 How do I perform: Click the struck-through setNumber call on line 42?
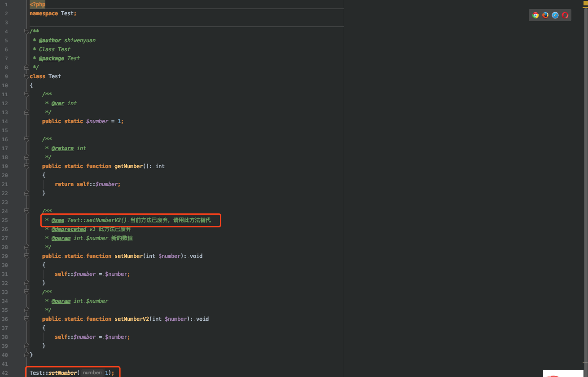(x=62, y=373)
